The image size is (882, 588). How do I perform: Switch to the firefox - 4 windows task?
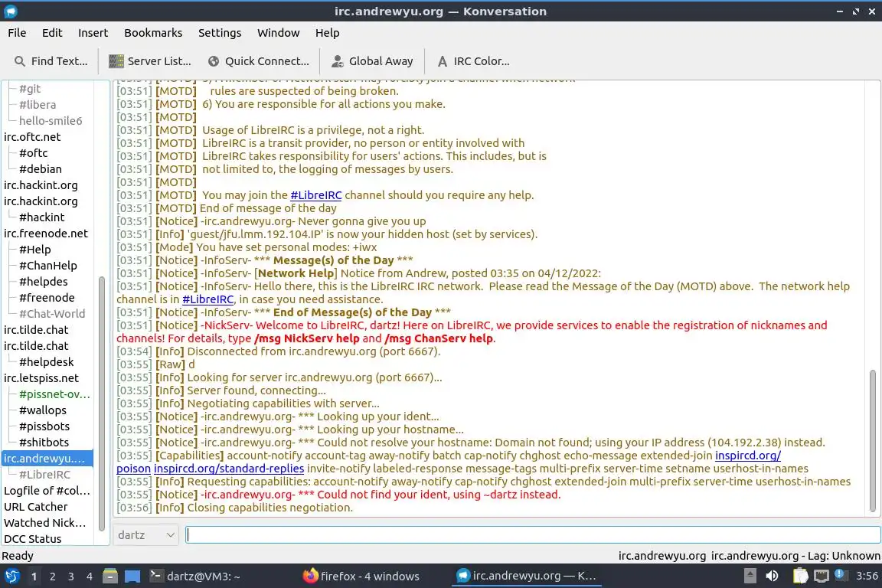pyautogui.click(x=361, y=577)
